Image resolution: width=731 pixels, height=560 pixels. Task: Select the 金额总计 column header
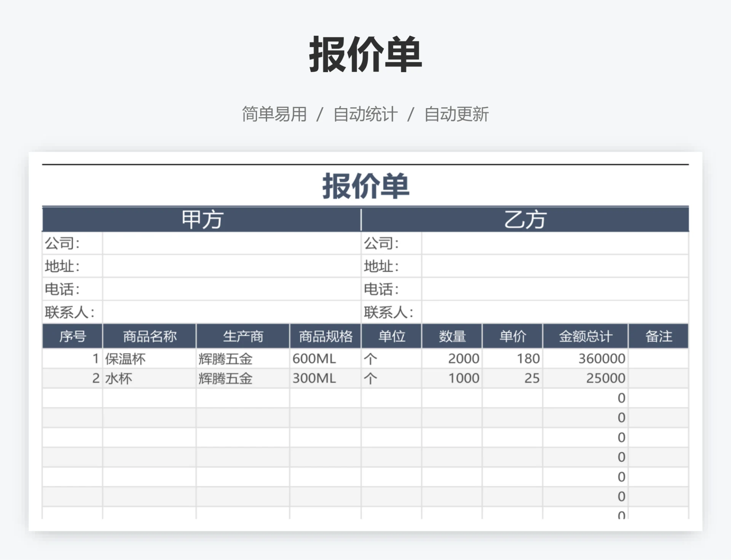pos(585,336)
